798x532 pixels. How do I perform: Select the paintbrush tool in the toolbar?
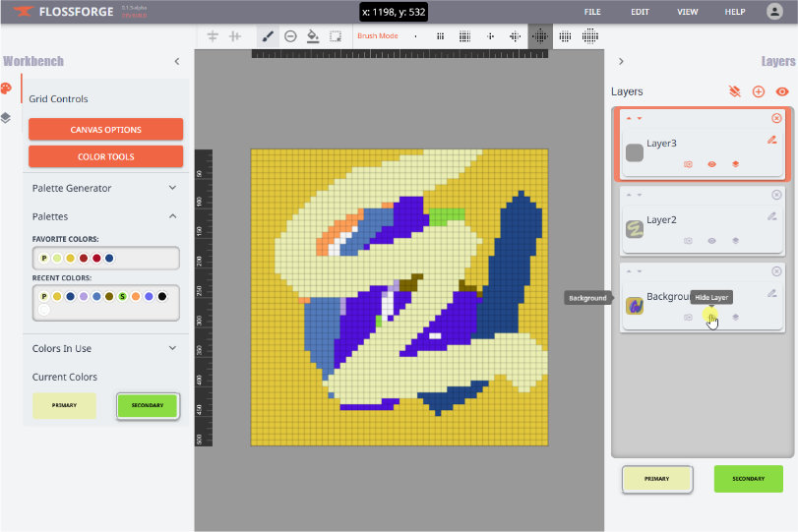pyautogui.click(x=268, y=36)
